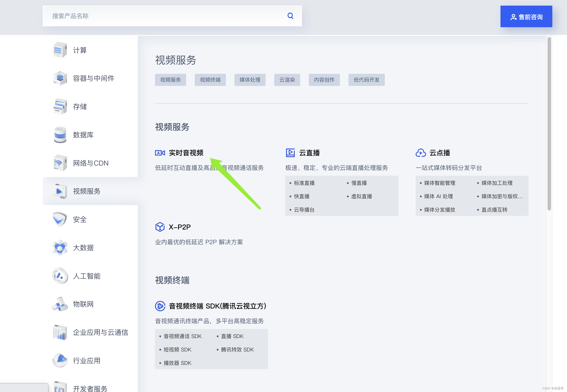Click the 售前咨询 consultation button

pos(526,16)
